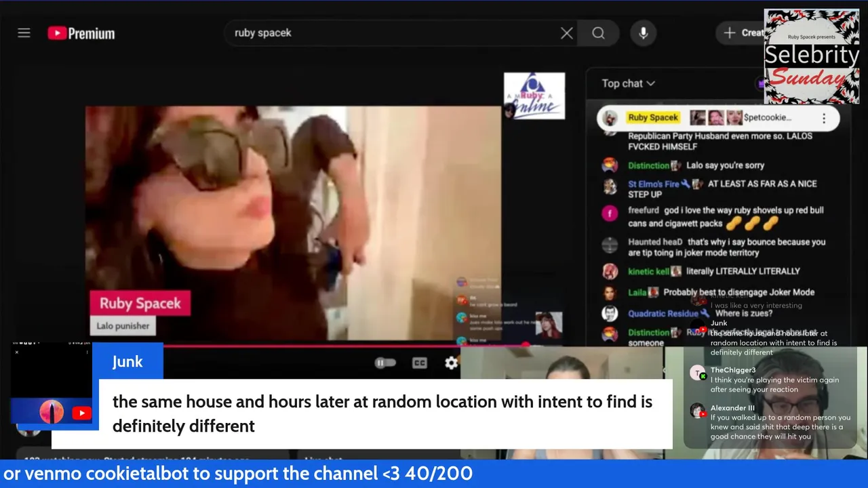Click Haunted heaD avatar
The height and width of the screenshot is (488, 868).
pyautogui.click(x=610, y=245)
